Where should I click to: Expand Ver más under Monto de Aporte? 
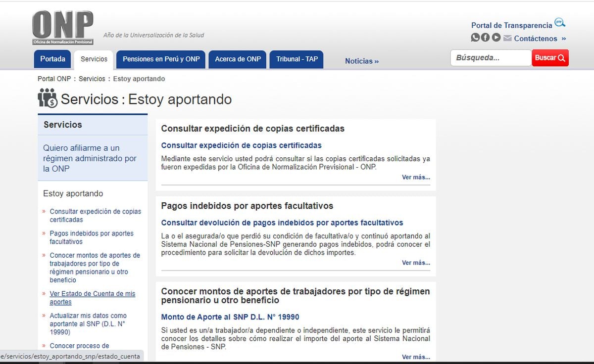(x=416, y=357)
